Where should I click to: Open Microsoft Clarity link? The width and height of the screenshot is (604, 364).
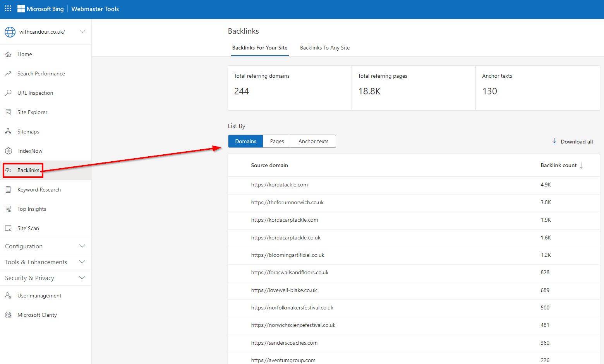[46, 315]
